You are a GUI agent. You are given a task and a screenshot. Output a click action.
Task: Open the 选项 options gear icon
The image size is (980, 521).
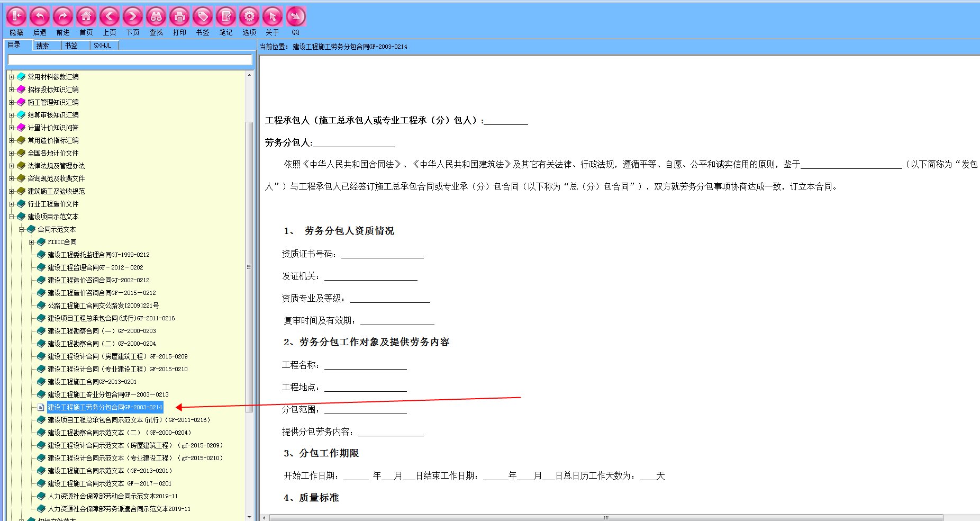[249, 16]
